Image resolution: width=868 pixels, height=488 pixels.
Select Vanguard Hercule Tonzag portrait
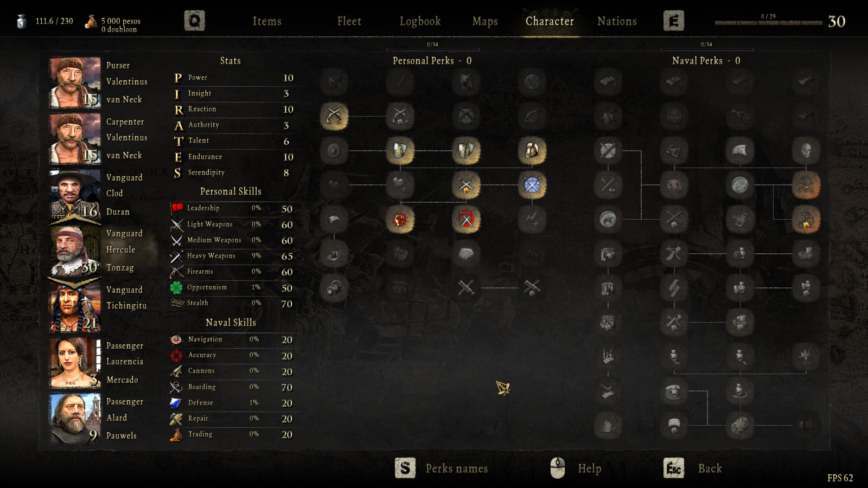[x=75, y=251]
